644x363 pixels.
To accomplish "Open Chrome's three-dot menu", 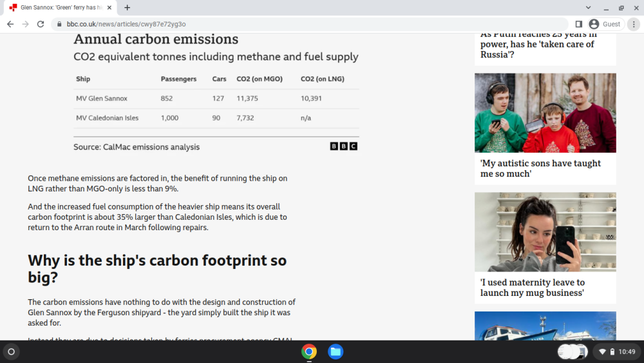I will 634,25.
